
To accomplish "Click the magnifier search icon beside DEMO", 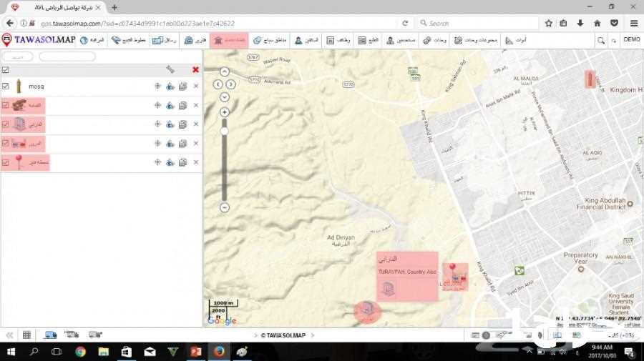I will point(601,40).
